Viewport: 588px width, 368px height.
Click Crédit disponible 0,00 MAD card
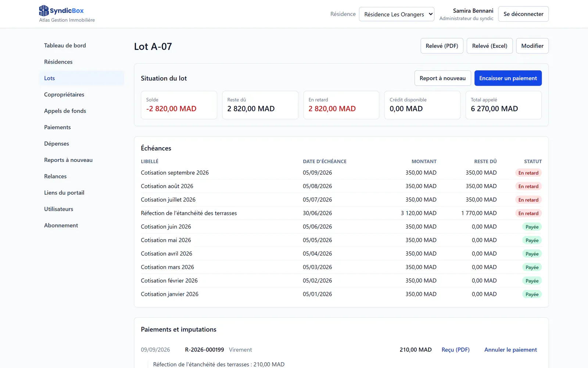tap(422, 105)
